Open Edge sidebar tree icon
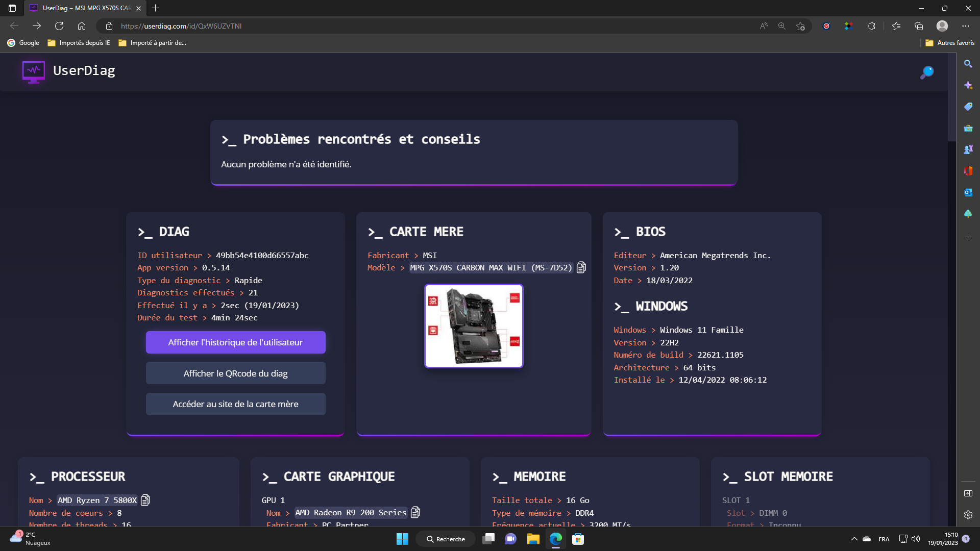The height and width of the screenshot is (551, 980). click(x=968, y=214)
